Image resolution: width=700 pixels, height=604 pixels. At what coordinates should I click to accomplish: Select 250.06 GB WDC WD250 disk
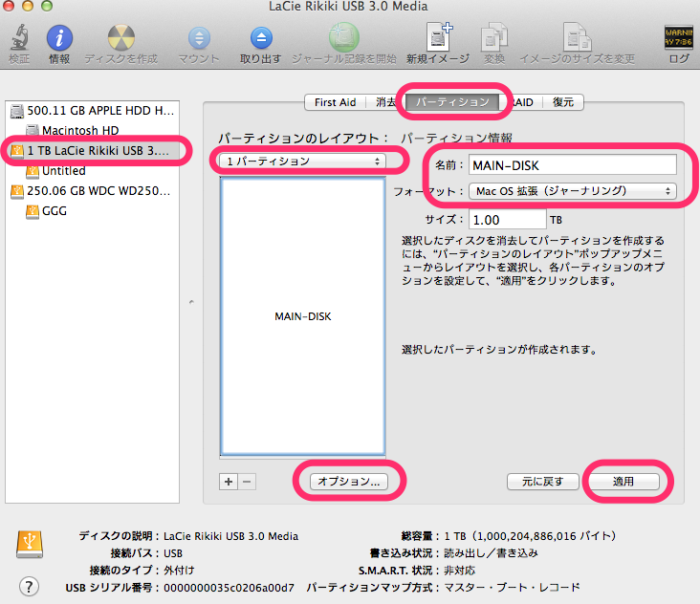[93, 191]
